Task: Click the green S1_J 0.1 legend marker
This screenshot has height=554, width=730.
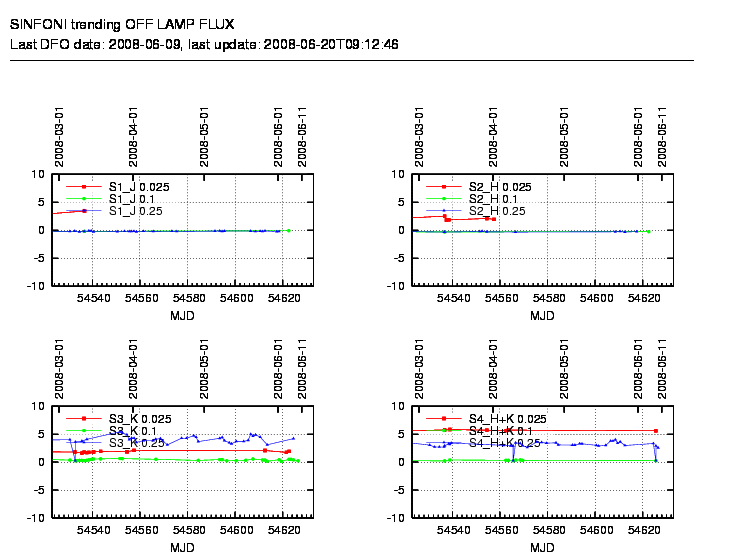Action: click(x=85, y=199)
